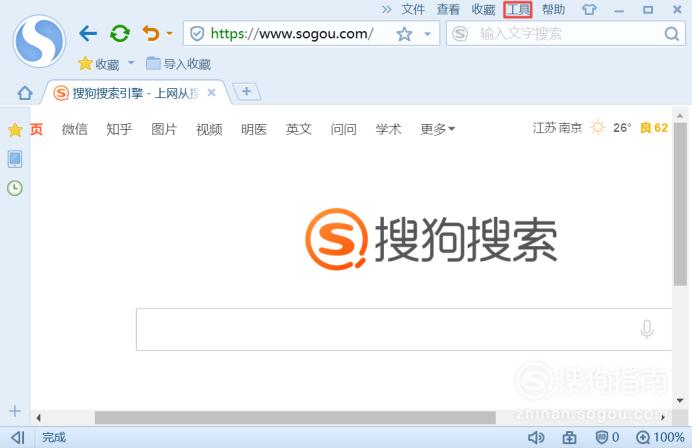692x448 pixels.
Task: Add sidebar item with plus icon
Action: point(15,411)
